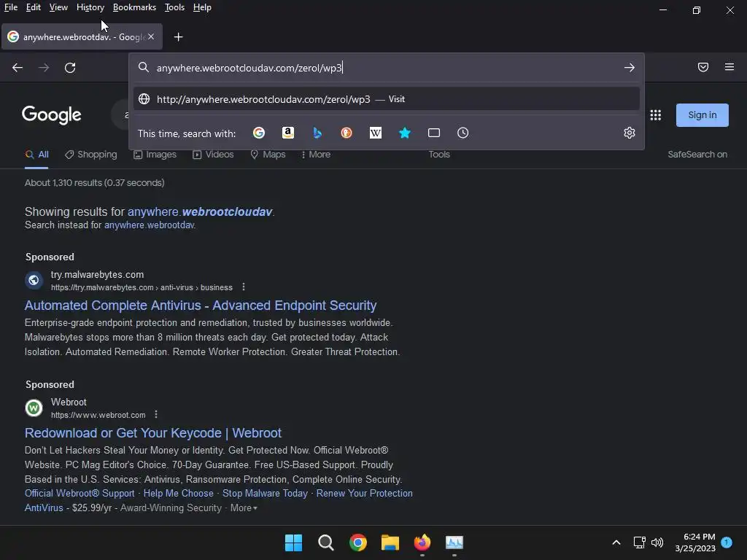The image size is (747, 560).
Task: Open taskbar Search magnifier
Action: [326, 542]
